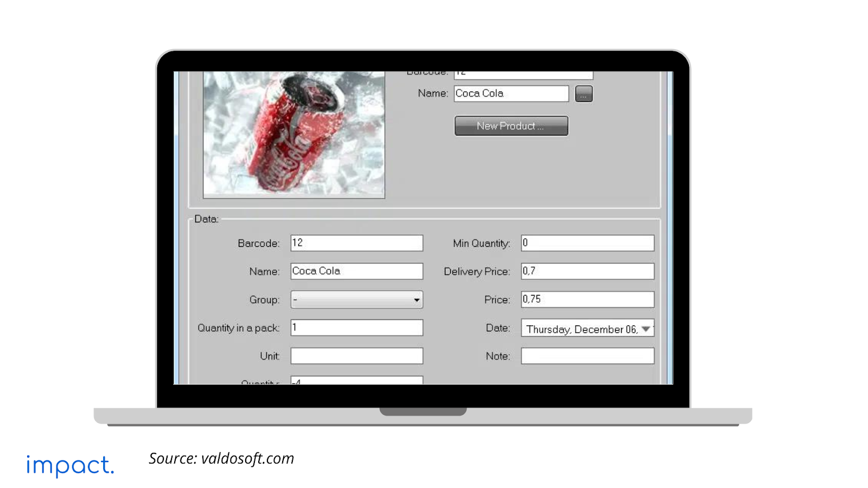Click the Barcode field in Data section

356,243
